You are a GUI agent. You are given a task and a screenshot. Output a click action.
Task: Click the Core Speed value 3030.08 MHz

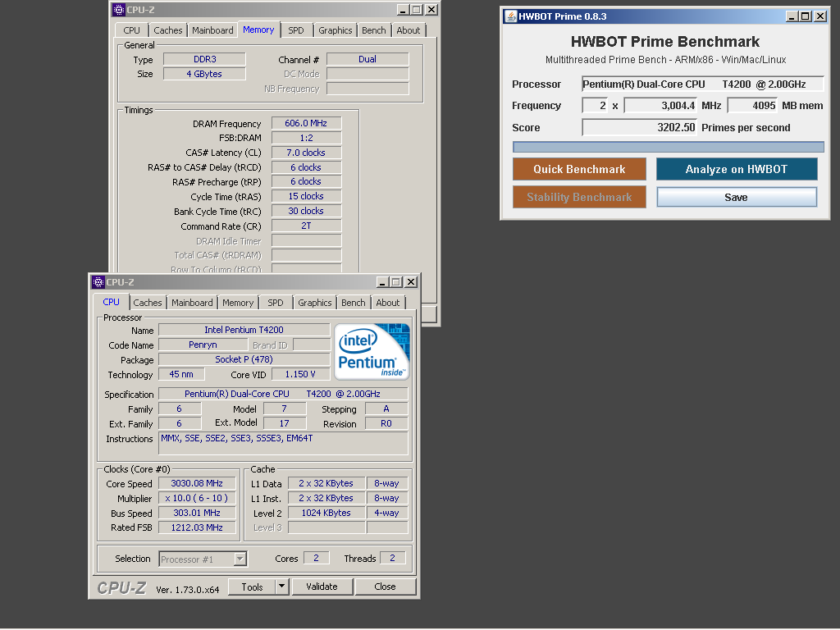click(197, 483)
